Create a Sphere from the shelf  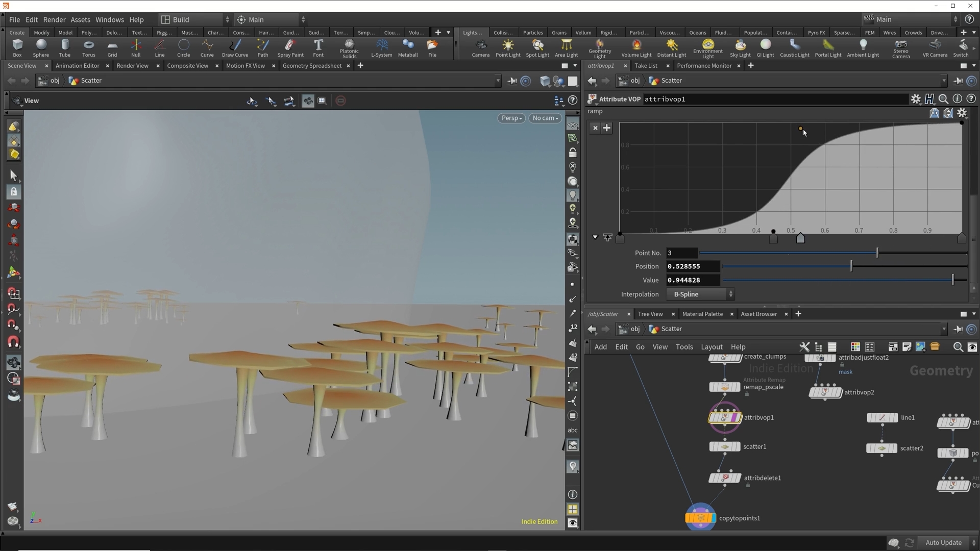click(x=41, y=47)
